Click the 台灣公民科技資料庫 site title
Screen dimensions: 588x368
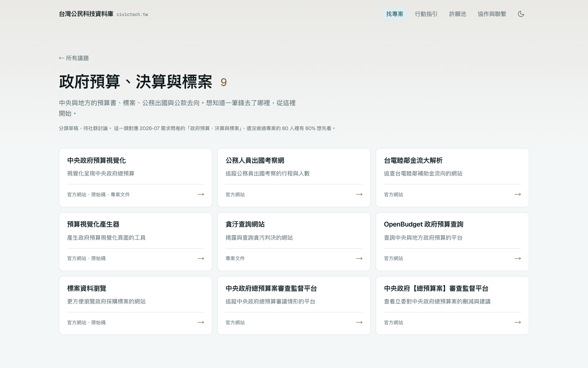[x=86, y=14]
